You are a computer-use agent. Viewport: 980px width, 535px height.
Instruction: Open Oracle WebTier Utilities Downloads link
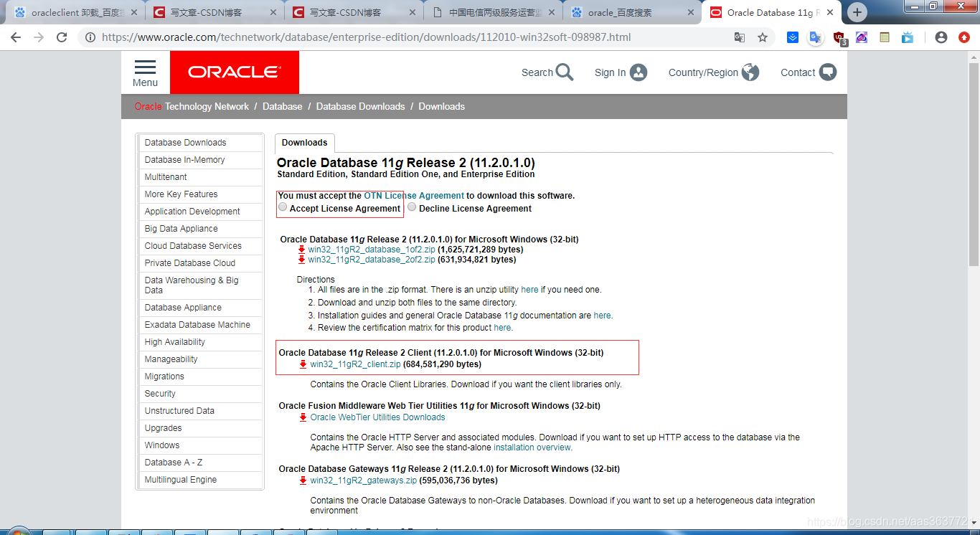(x=378, y=417)
